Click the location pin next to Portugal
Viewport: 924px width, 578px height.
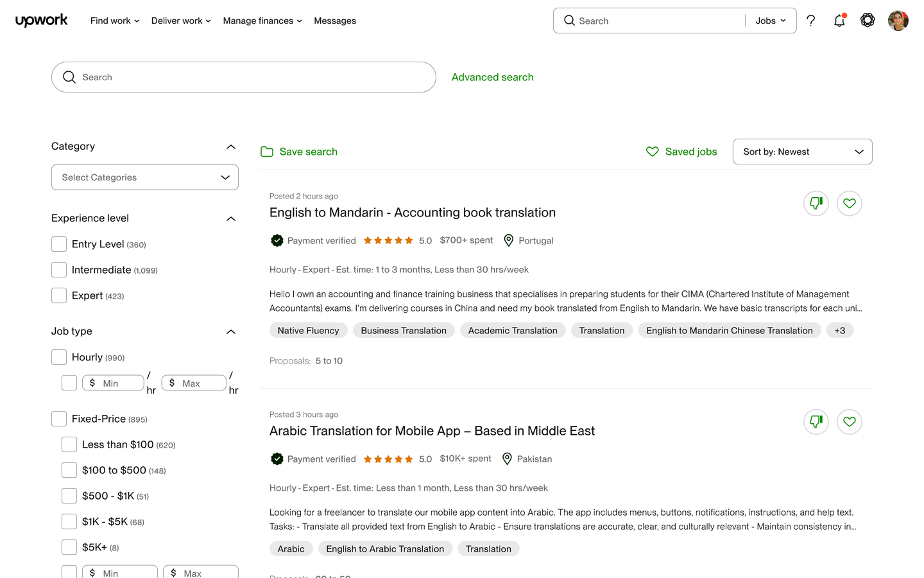coord(509,240)
